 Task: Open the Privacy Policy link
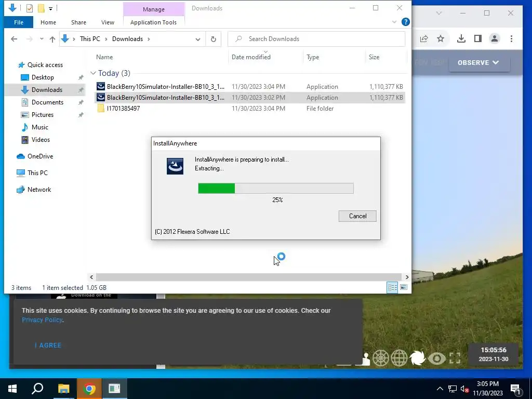point(42,320)
